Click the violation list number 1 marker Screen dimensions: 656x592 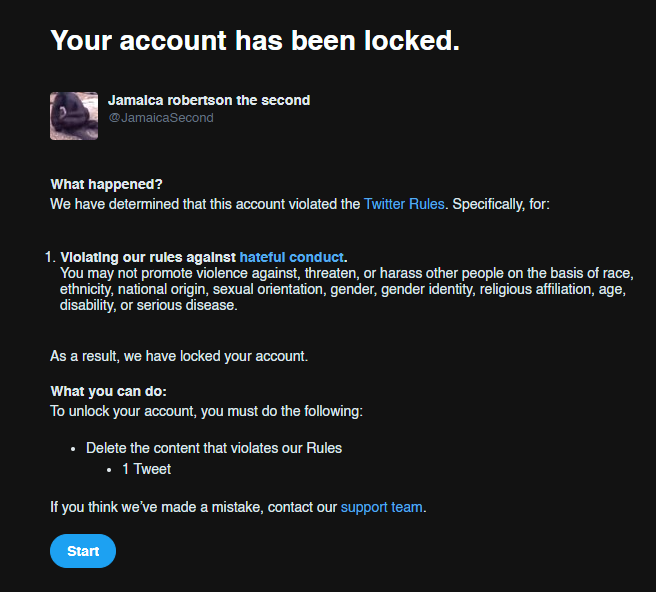(50, 257)
